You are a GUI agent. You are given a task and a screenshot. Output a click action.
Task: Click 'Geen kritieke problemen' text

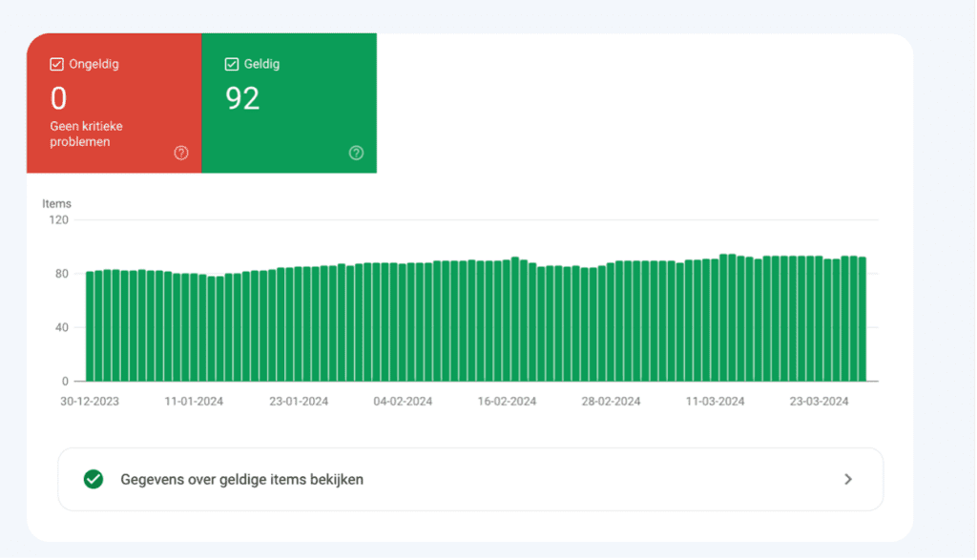tap(86, 134)
